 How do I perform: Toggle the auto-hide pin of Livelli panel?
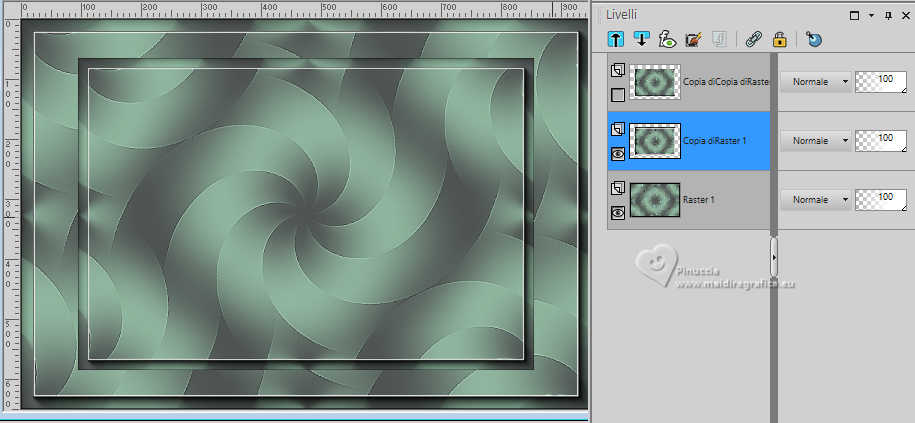point(888,16)
